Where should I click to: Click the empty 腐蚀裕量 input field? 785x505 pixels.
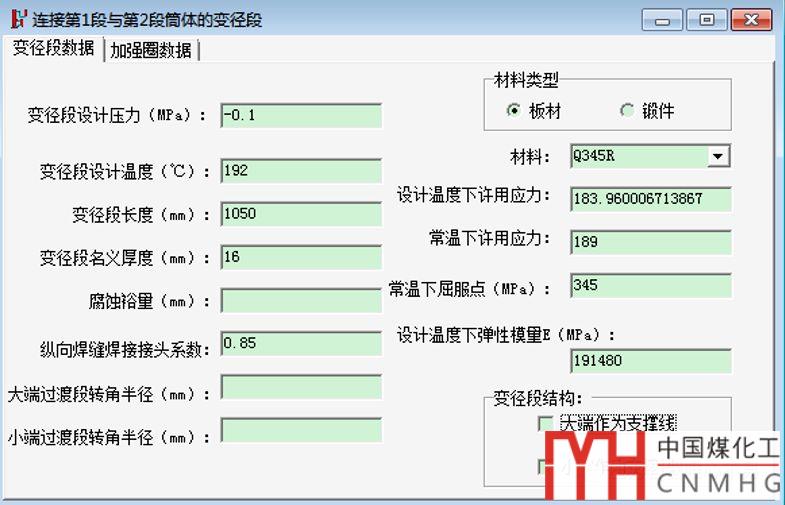click(301, 300)
